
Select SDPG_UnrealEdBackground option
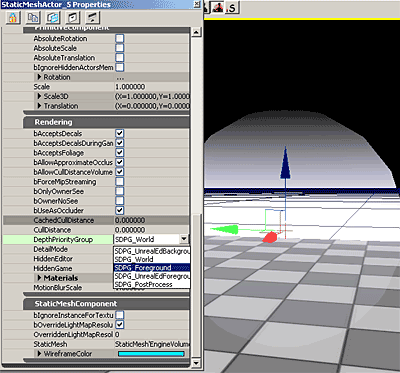(152, 251)
